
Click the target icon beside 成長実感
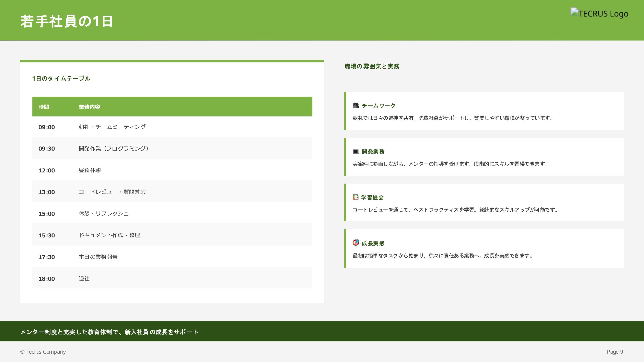pyautogui.click(x=355, y=243)
